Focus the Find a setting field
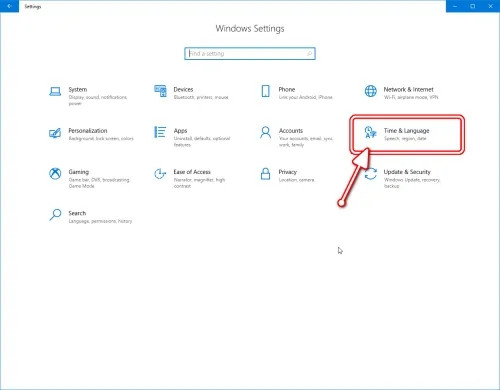Screen dimensions: 500x390 [250, 53]
